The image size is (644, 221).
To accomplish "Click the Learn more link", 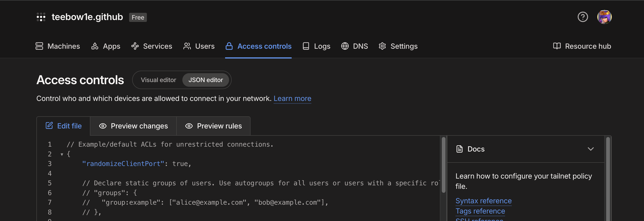I will pyautogui.click(x=292, y=99).
